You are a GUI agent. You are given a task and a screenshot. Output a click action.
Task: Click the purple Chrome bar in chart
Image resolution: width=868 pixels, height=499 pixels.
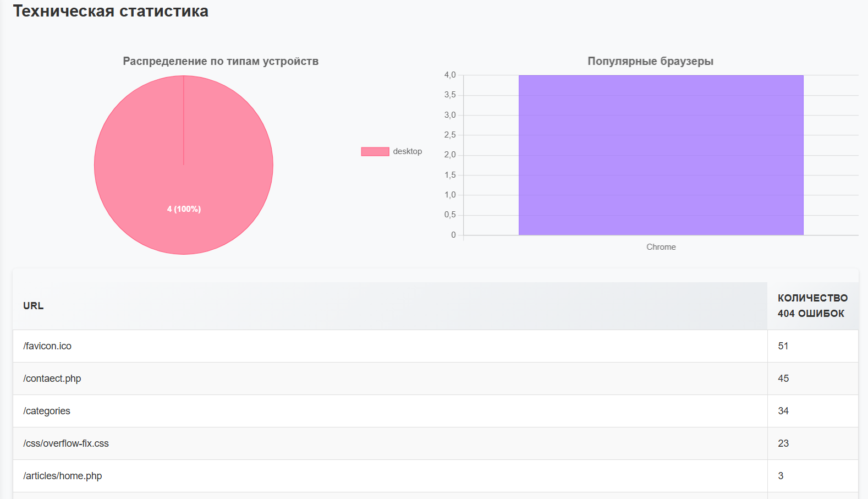tap(661, 155)
